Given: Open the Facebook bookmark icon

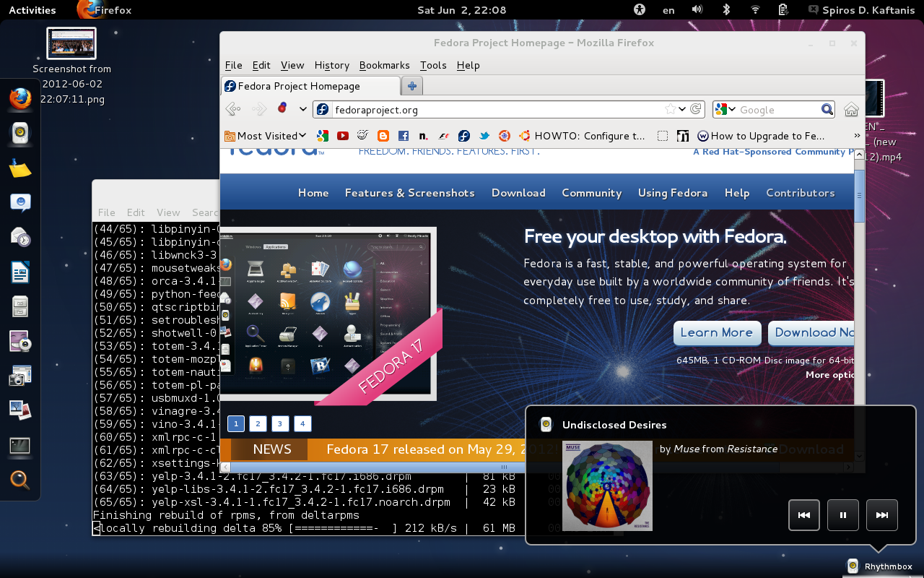Looking at the screenshot, I should click(404, 136).
